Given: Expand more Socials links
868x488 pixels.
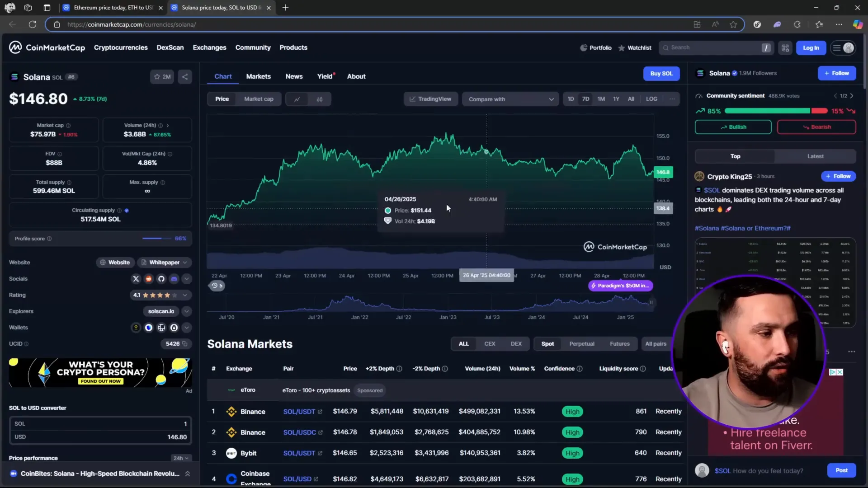Looking at the screenshot, I should coord(186,279).
